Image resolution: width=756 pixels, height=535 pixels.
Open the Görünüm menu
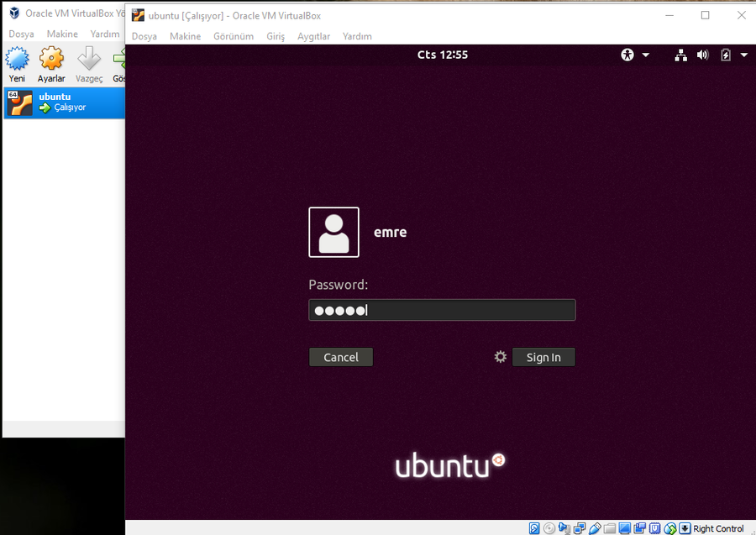coord(234,36)
